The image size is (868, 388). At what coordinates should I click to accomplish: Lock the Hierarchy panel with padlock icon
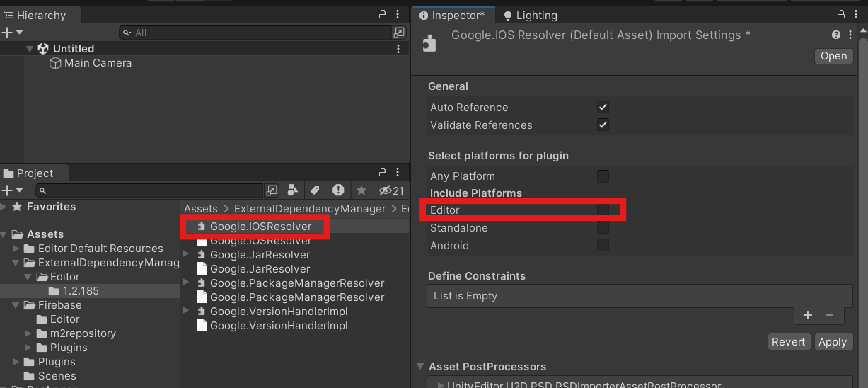click(383, 15)
